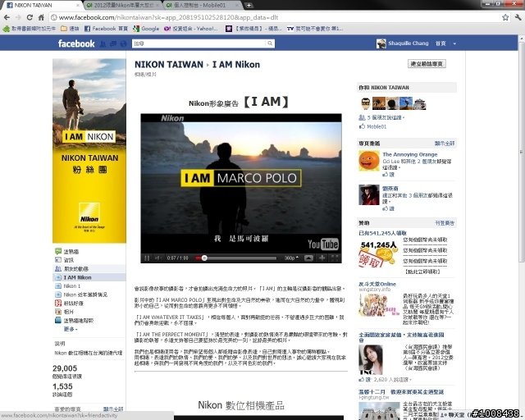
Task: Switch to the NIKON TAIWAN browser tab
Action: [x=42, y=5]
